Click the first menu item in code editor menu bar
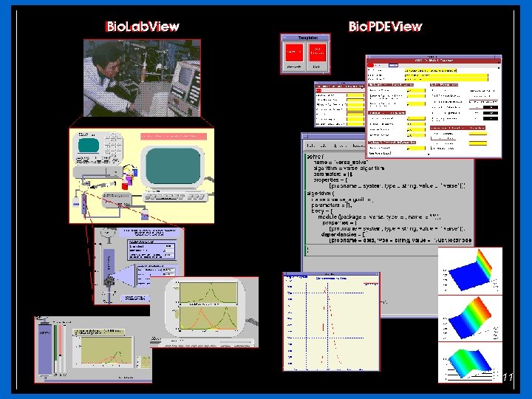Viewport: 532px width, 399px height. pos(310,146)
